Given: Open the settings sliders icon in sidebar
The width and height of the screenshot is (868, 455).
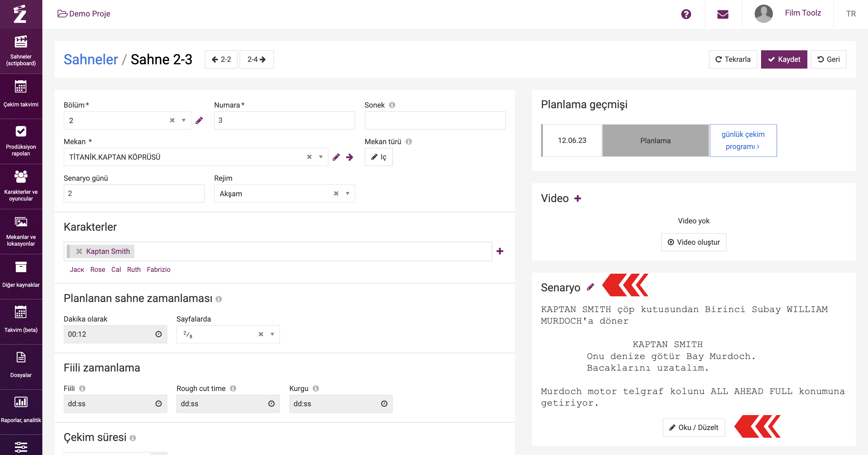Looking at the screenshot, I should pos(21,447).
